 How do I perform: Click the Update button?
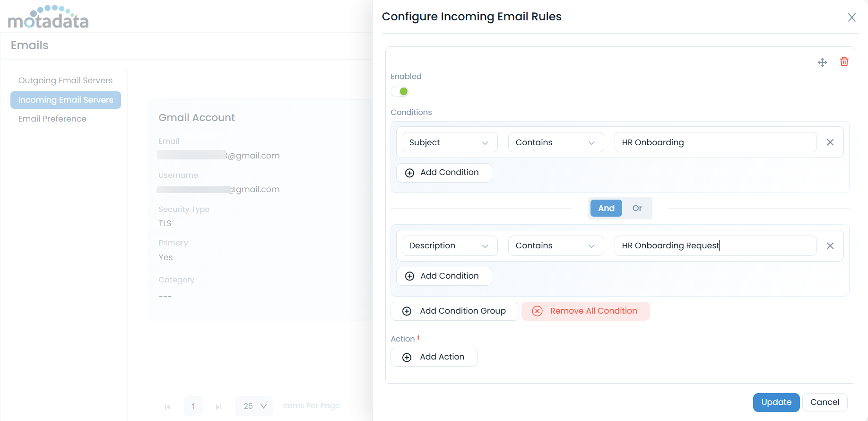[x=776, y=402]
